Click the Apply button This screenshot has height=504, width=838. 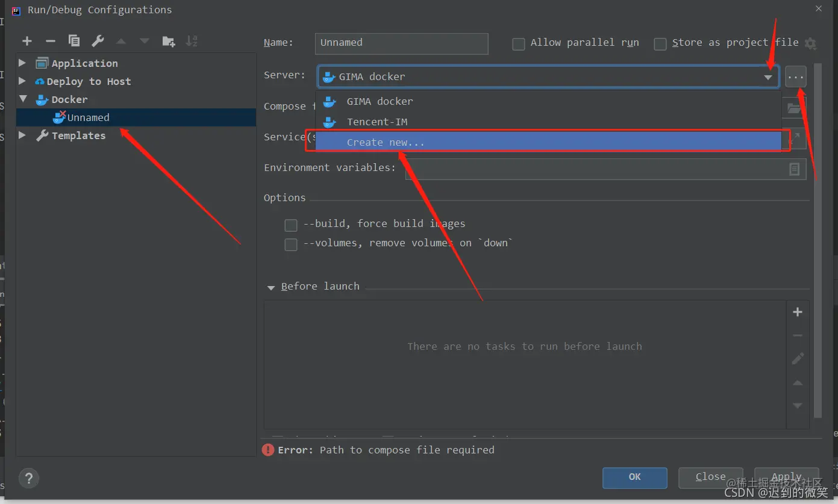pyautogui.click(x=787, y=477)
